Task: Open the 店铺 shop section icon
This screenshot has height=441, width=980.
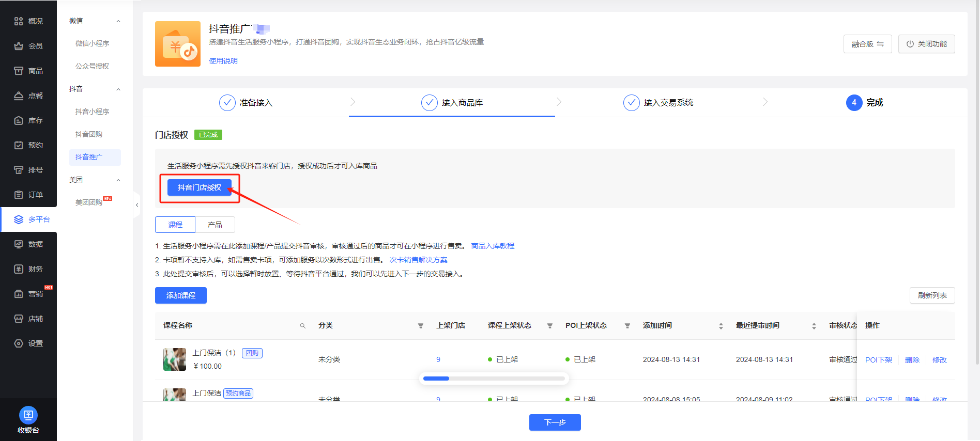Action: click(19, 319)
